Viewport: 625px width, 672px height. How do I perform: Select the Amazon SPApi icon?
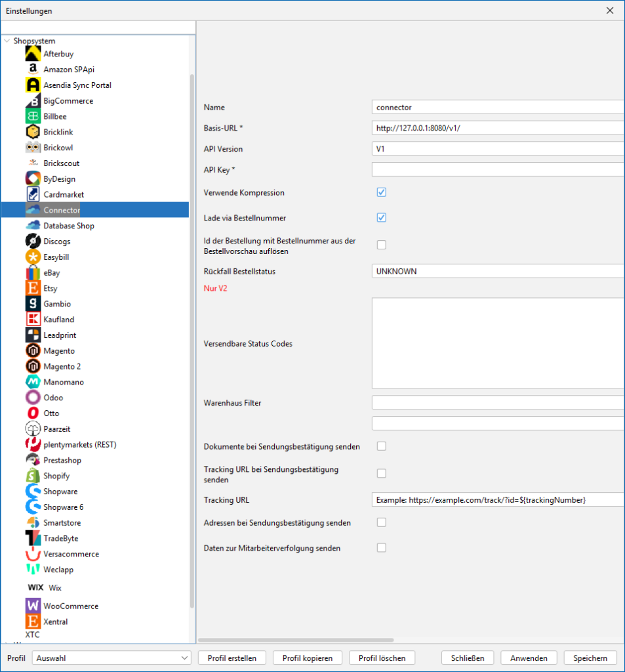33,70
